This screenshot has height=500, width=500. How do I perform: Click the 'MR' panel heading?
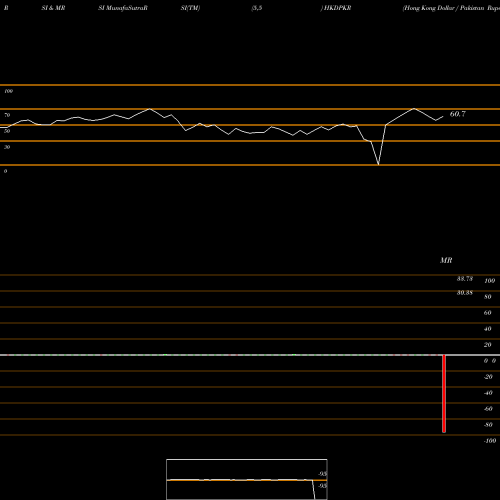pos(446,260)
